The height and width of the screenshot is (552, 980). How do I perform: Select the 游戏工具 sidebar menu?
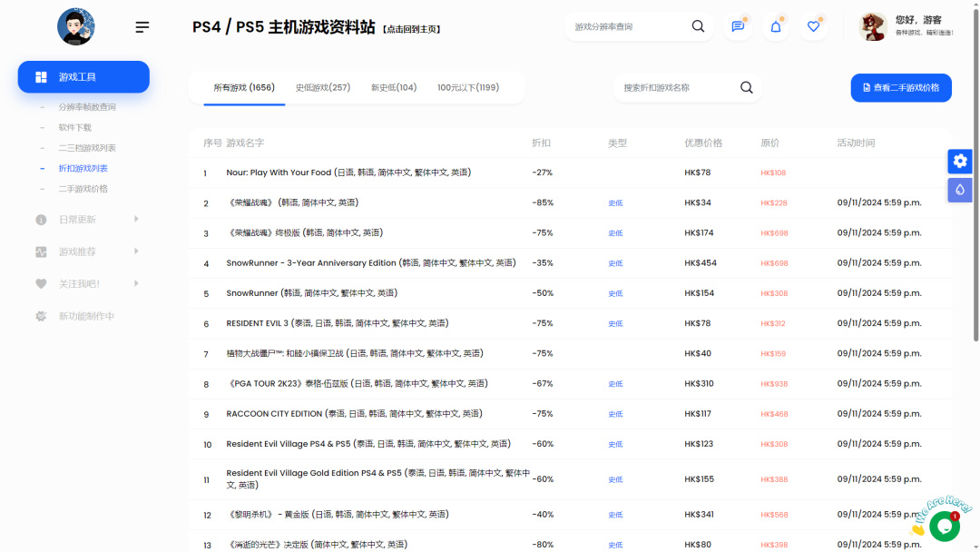click(x=83, y=77)
